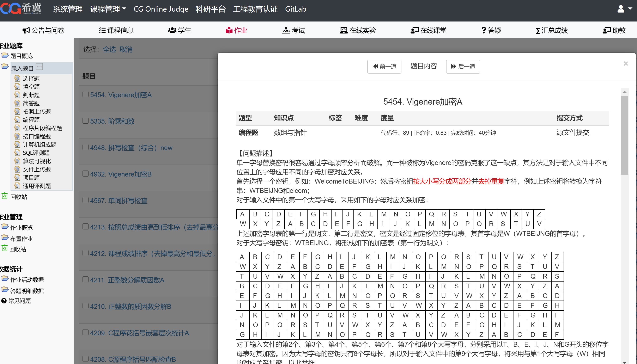Click the scrollbar up arrow in dialog
This screenshot has width=637, height=364.
point(625,92)
